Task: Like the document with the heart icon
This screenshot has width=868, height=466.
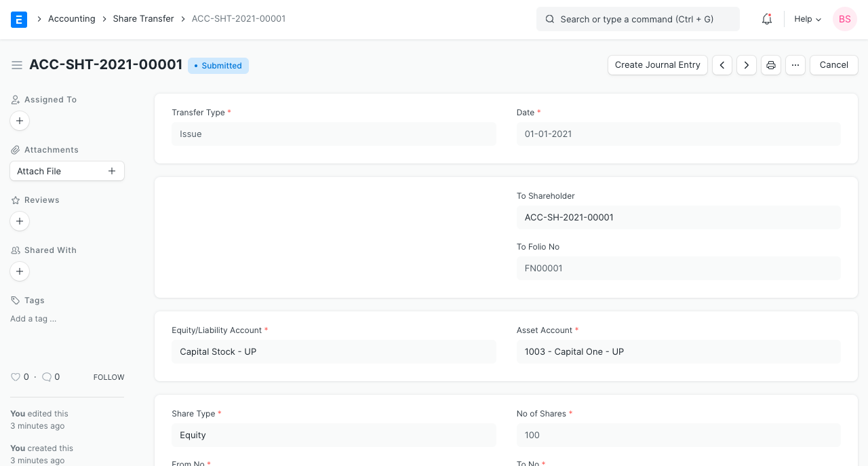Action: tap(16, 376)
